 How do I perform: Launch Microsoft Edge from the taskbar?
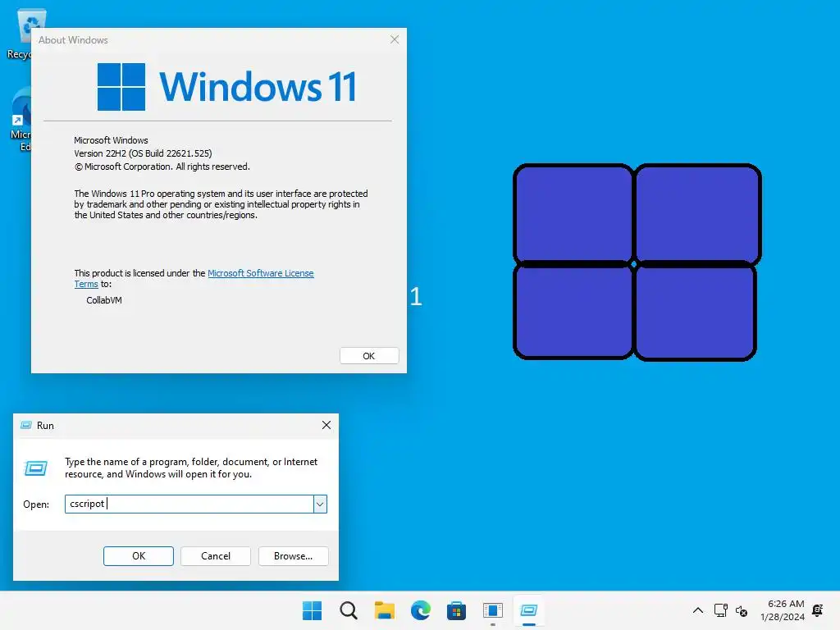tap(421, 610)
